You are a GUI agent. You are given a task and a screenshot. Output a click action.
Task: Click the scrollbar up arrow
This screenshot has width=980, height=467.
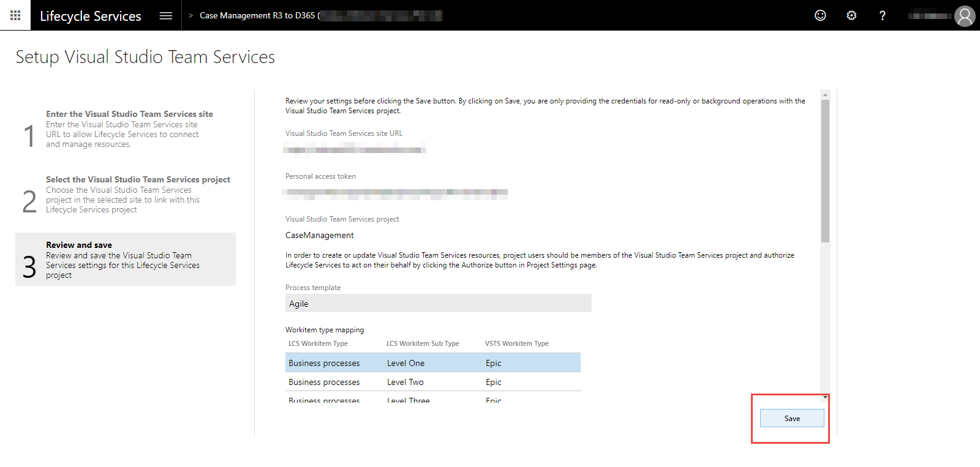825,95
